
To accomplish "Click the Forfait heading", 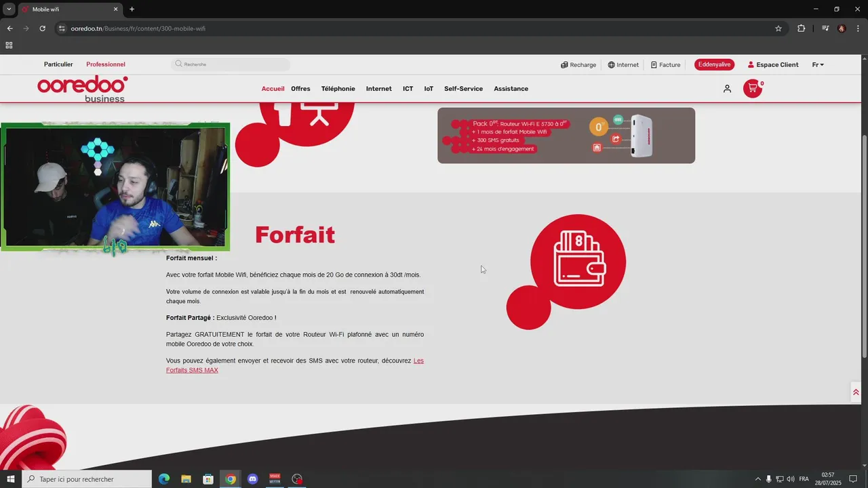I will tap(295, 235).
